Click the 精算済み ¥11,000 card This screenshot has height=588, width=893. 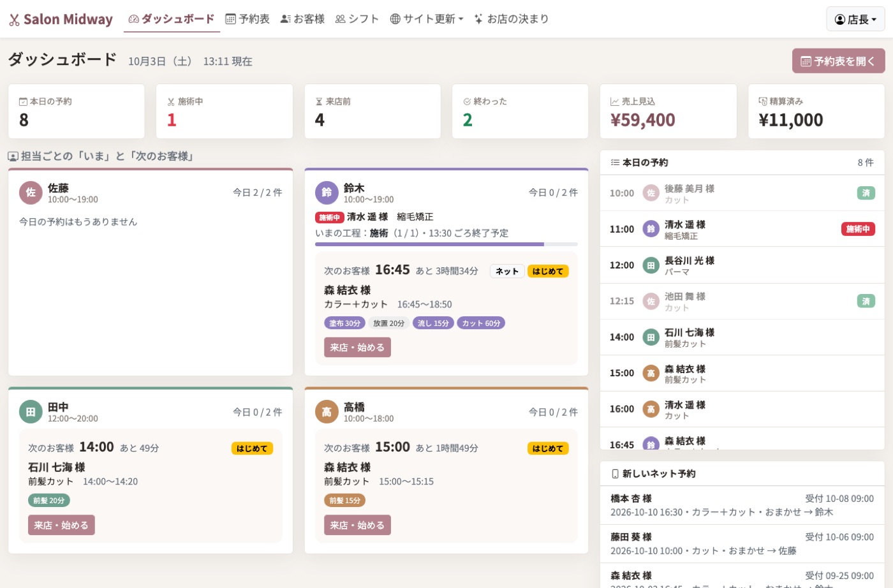(x=816, y=112)
